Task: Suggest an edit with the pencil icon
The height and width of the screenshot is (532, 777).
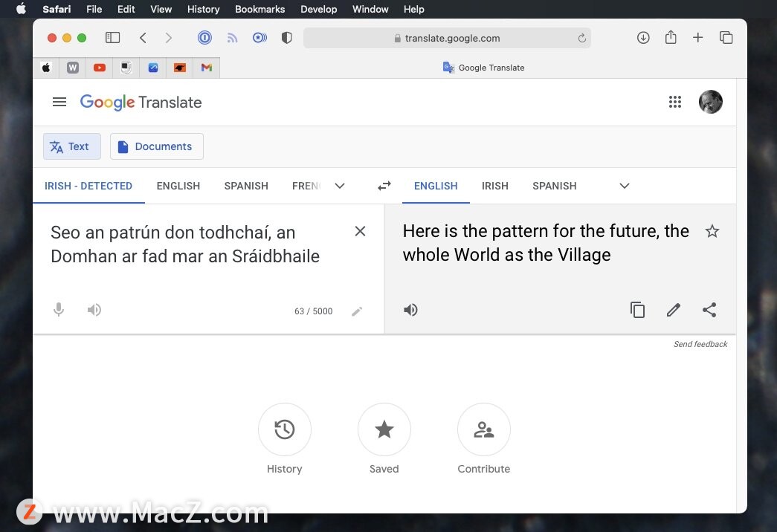Action: (x=674, y=310)
